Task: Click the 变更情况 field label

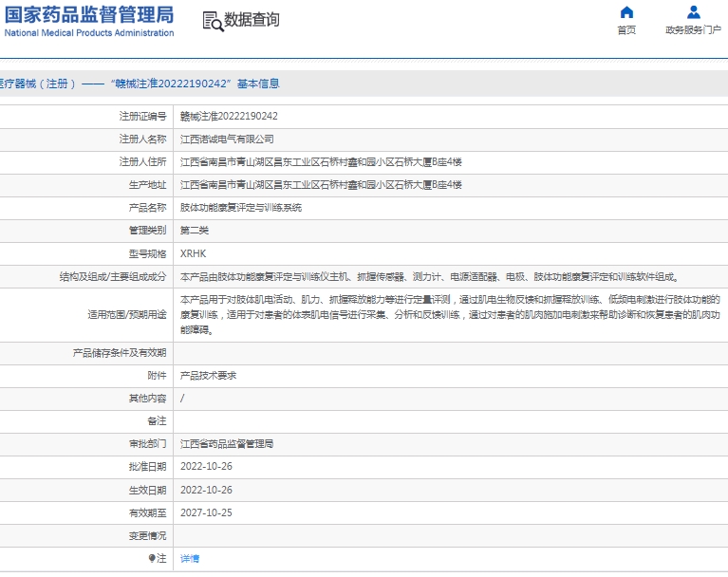Action: click(147, 535)
